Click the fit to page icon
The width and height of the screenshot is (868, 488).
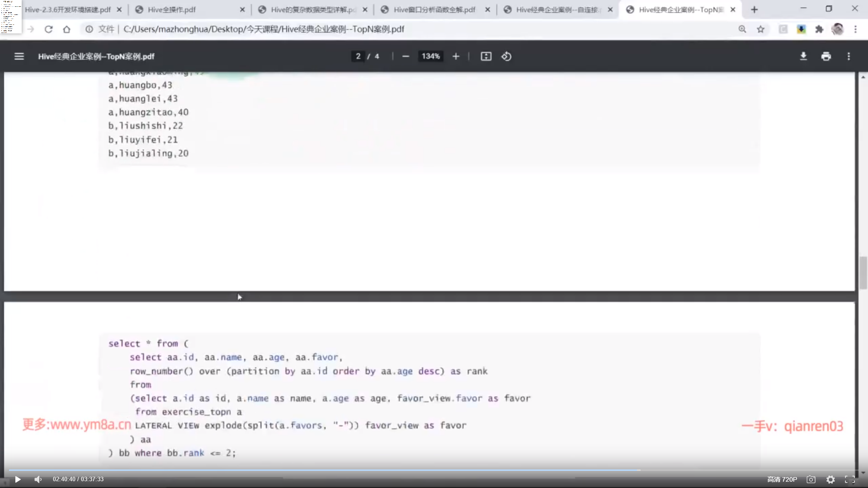[x=486, y=56]
